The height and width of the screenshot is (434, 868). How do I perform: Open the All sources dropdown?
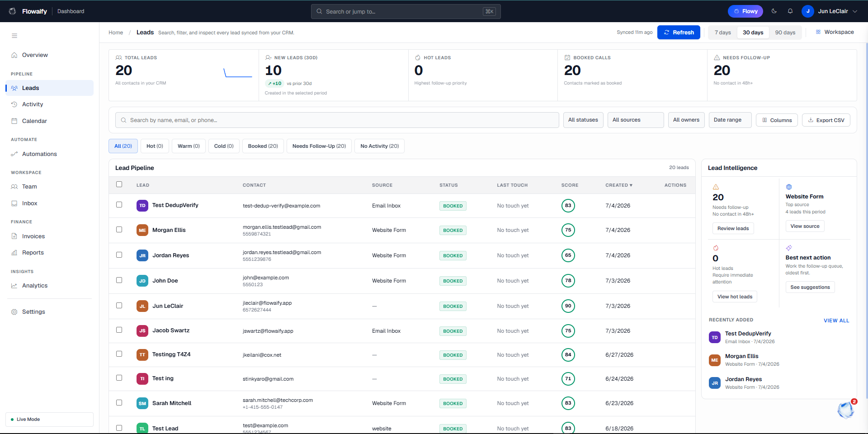coord(636,120)
